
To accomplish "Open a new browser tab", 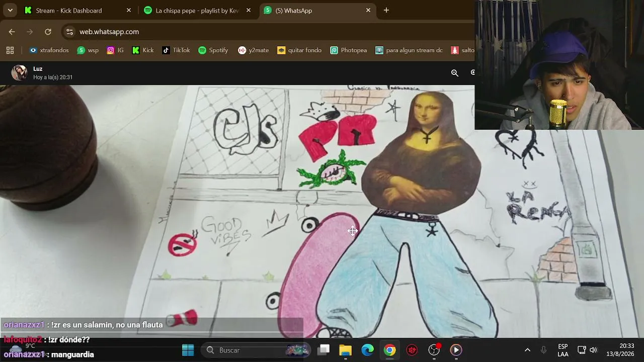I will (x=386, y=10).
